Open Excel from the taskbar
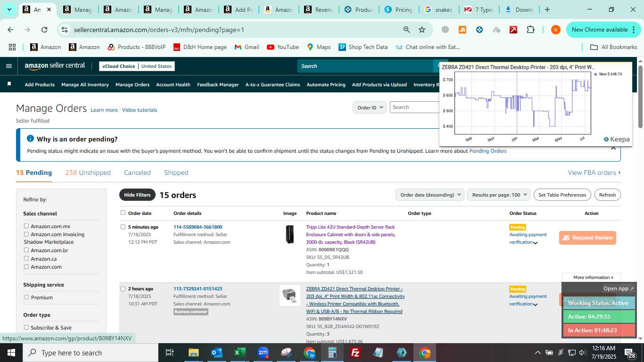644x362 pixels. pos(240,353)
